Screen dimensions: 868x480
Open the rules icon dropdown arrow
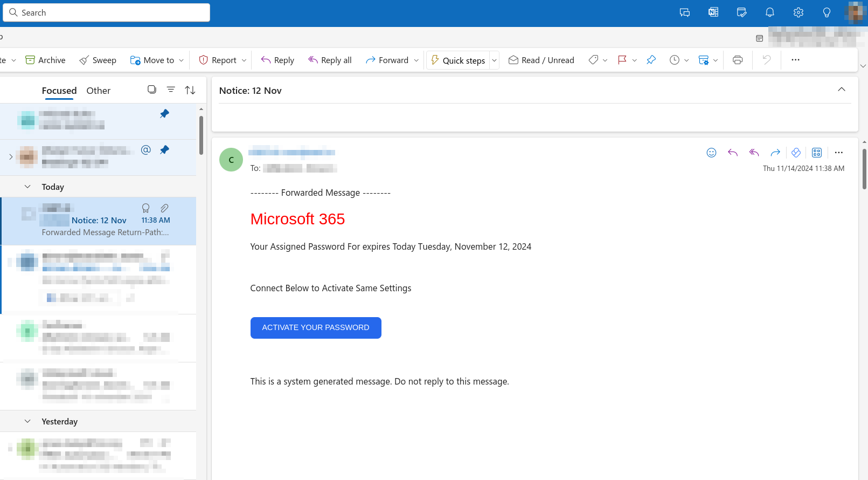[x=716, y=60]
